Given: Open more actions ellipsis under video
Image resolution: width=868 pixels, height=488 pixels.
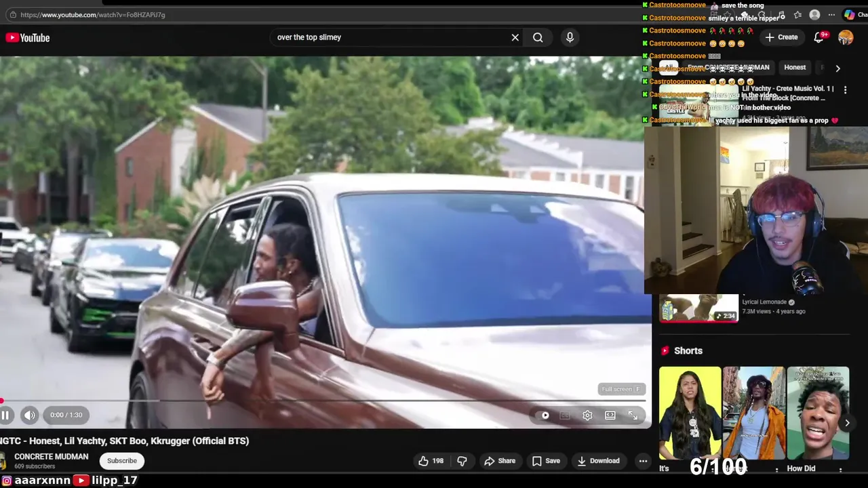Looking at the screenshot, I should (643, 461).
